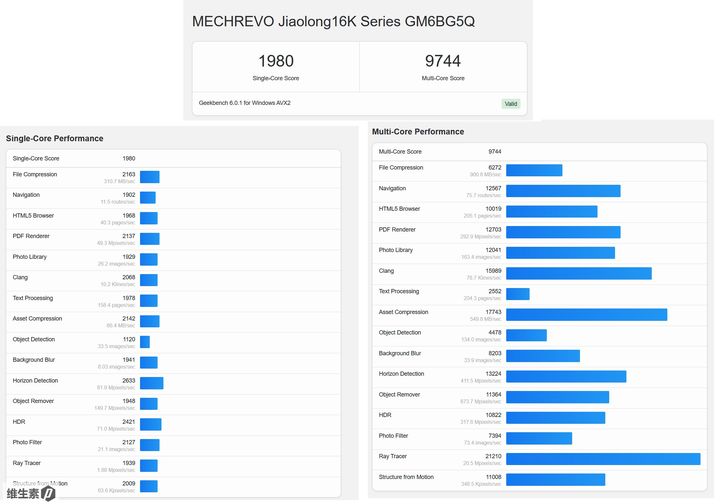Click Geekbench 6.0.1 for Windows AVX2 text
The image size is (720, 504).
click(245, 103)
